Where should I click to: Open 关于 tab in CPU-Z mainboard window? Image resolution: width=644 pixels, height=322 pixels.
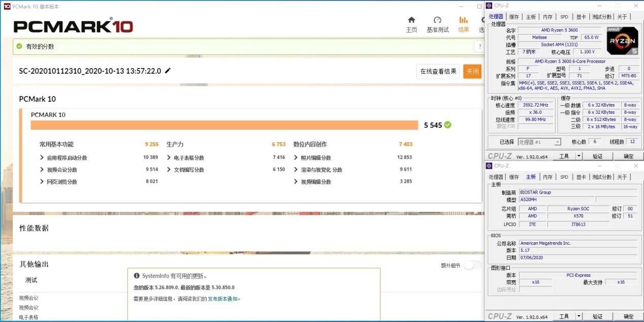click(x=622, y=177)
